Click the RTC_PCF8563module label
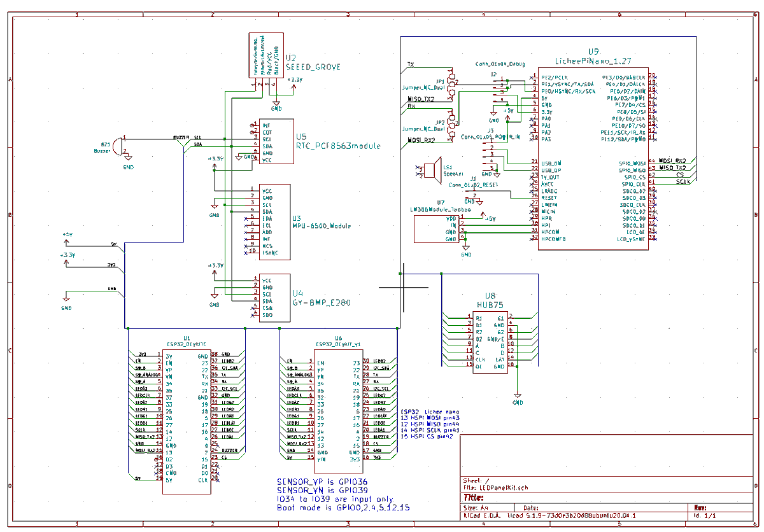 [337, 146]
